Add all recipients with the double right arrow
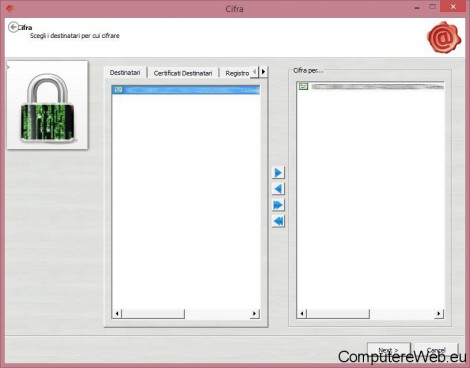 coord(278,205)
